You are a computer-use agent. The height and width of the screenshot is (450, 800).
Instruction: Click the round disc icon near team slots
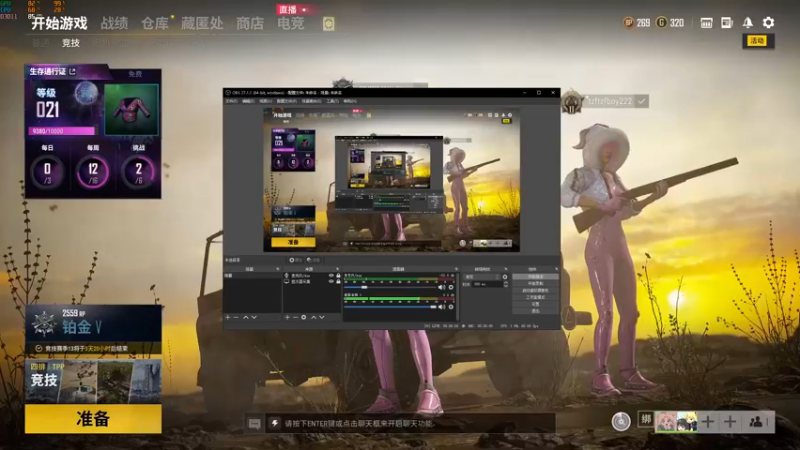point(621,421)
